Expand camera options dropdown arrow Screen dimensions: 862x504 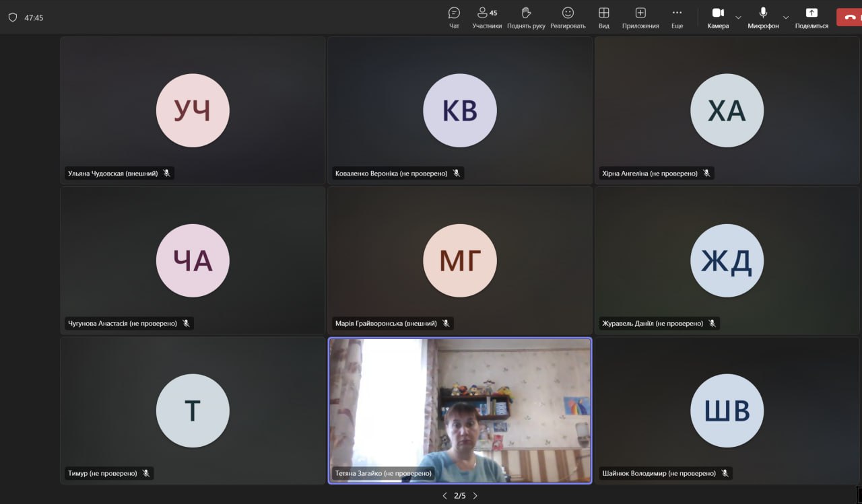click(738, 17)
